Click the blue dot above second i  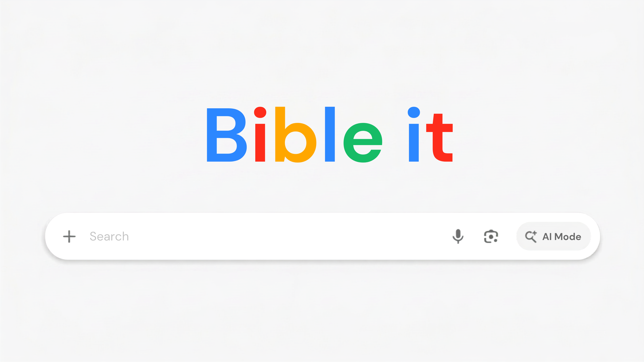[x=414, y=112]
